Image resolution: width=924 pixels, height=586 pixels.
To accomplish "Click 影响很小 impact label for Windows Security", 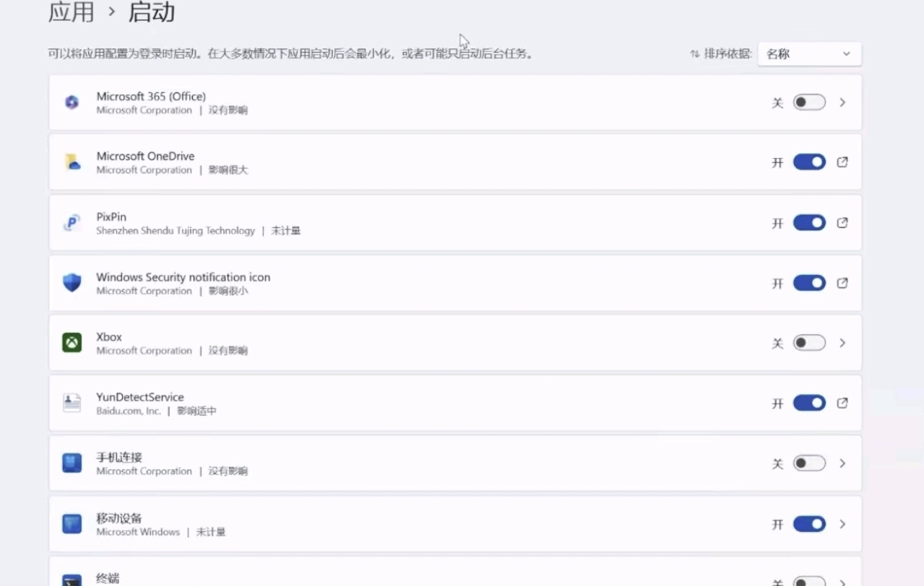I will coord(228,291).
